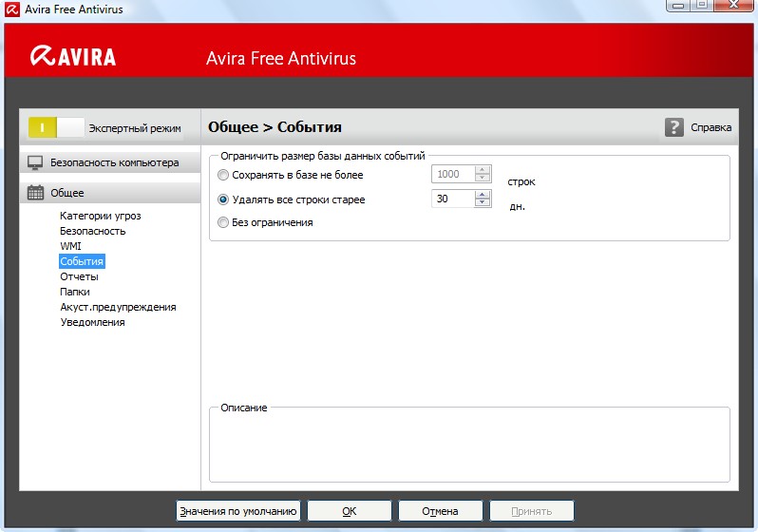This screenshot has width=758, height=532.
Task: Close the Avira Free Antivirus window
Action: [734, 6]
